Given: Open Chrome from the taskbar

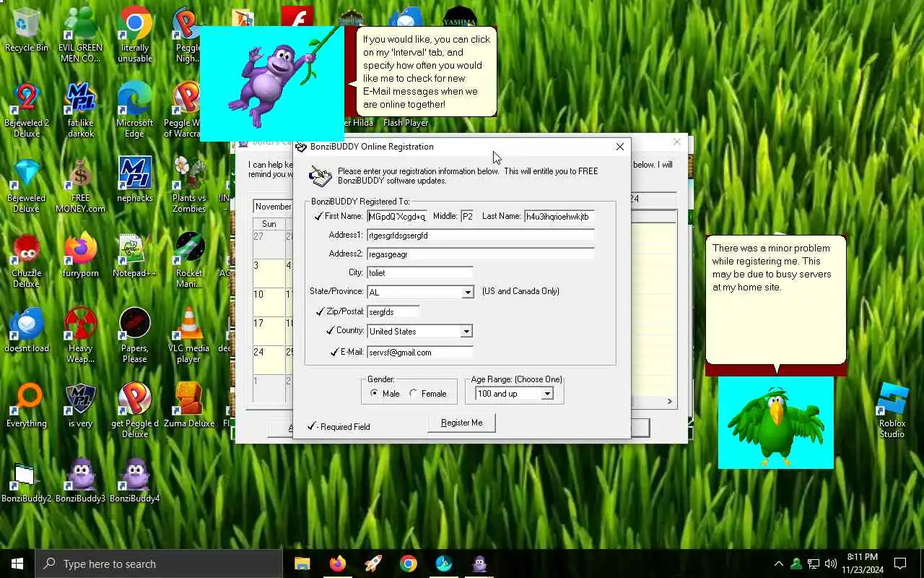Looking at the screenshot, I should click(409, 564).
